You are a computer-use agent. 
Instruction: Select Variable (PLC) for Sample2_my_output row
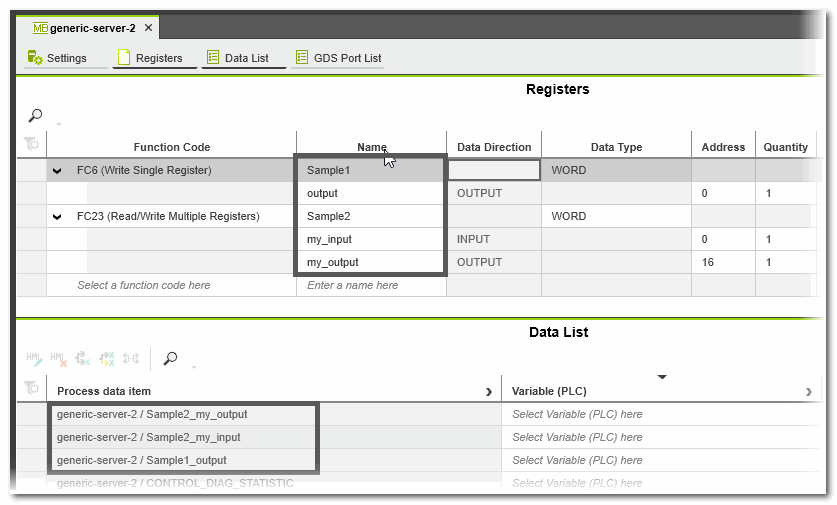(x=577, y=414)
